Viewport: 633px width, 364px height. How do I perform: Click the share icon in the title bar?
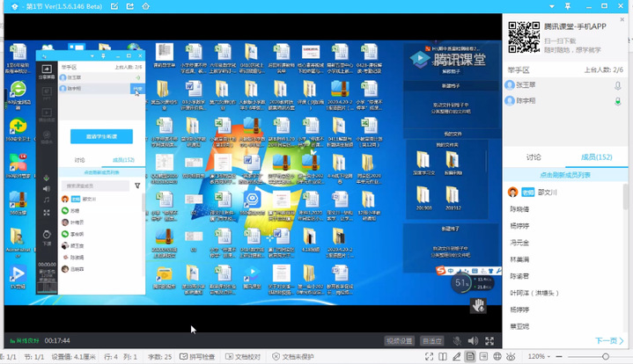pos(130,6)
